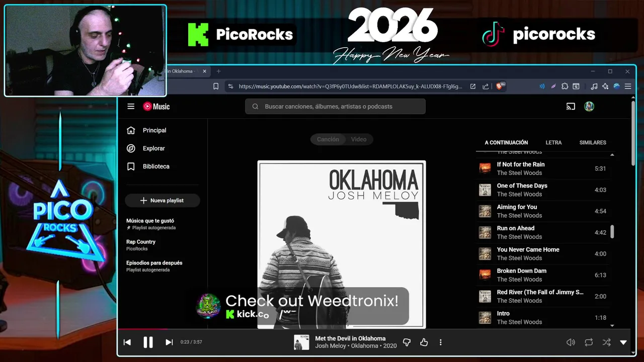Click the song progress bar

click(x=373, y=329)
